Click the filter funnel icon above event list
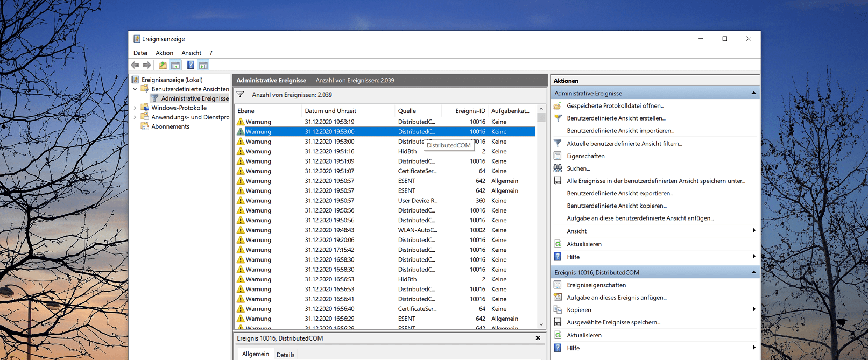This screenshot has width=868, height=360. pyautogui.click(x=241, y=95)
